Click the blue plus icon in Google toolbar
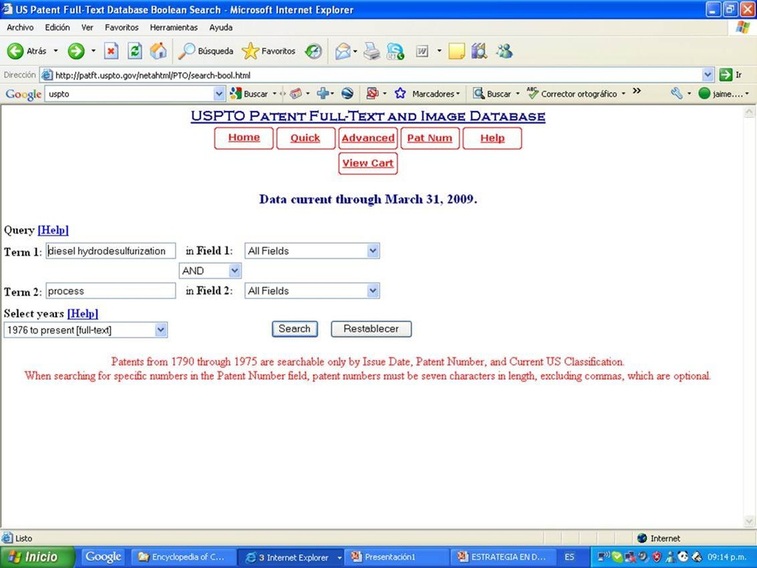Screen dimensions: 757x568 323,94
